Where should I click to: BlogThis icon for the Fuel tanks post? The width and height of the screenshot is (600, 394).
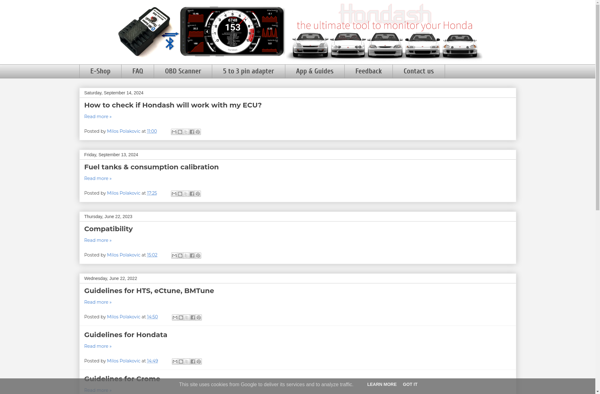[x=180, y=194]
